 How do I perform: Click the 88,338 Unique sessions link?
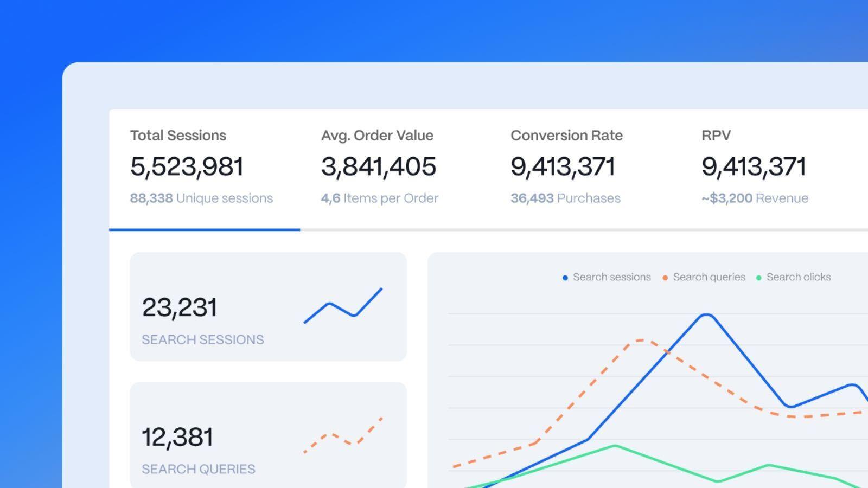[x=201, y=198]
